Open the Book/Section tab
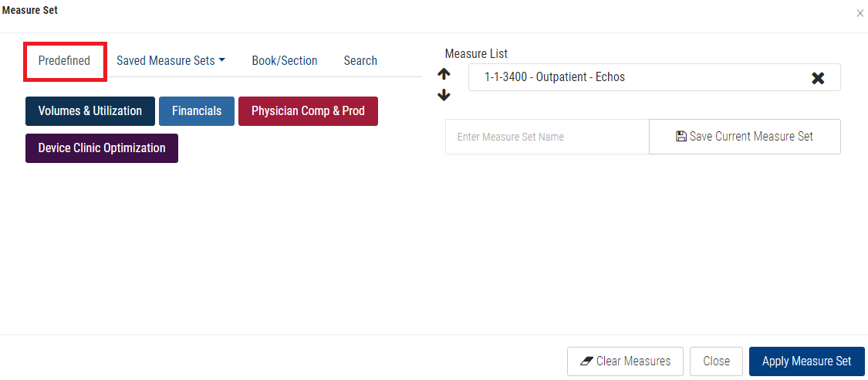This screenshot has height=380, width=868. (285, 61)
